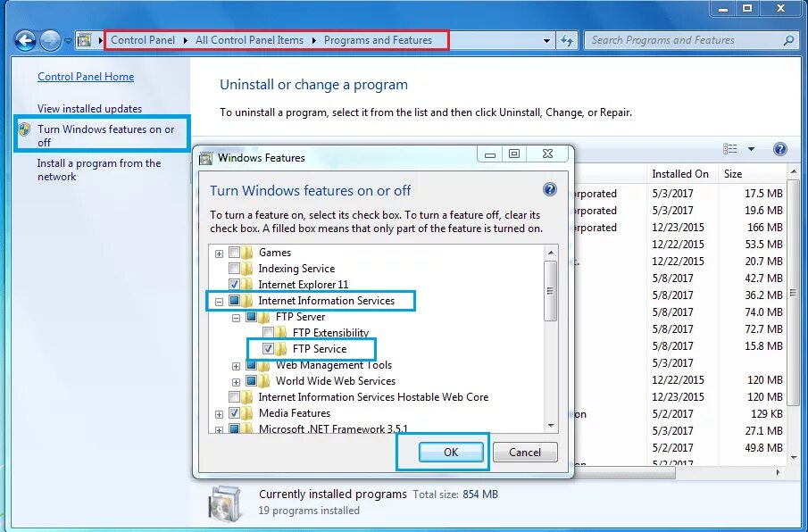
Task: Toggle the Web Management Tools checkbox
Action: pyautogui.click(x=251, y=364)
